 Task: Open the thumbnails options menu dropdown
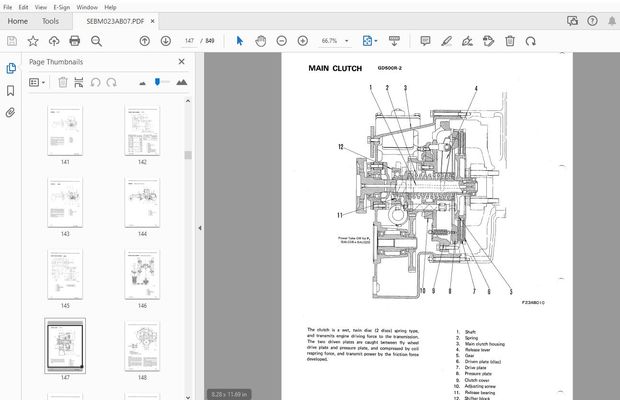37,82
